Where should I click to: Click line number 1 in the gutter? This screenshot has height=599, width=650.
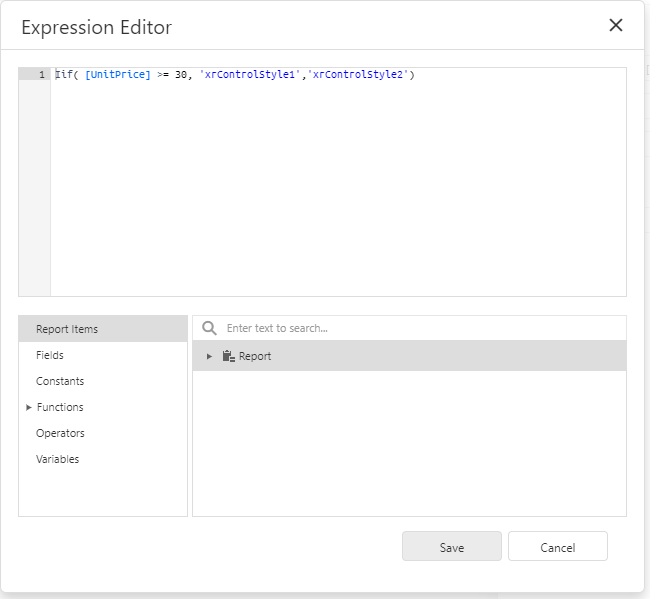[41, 75]
